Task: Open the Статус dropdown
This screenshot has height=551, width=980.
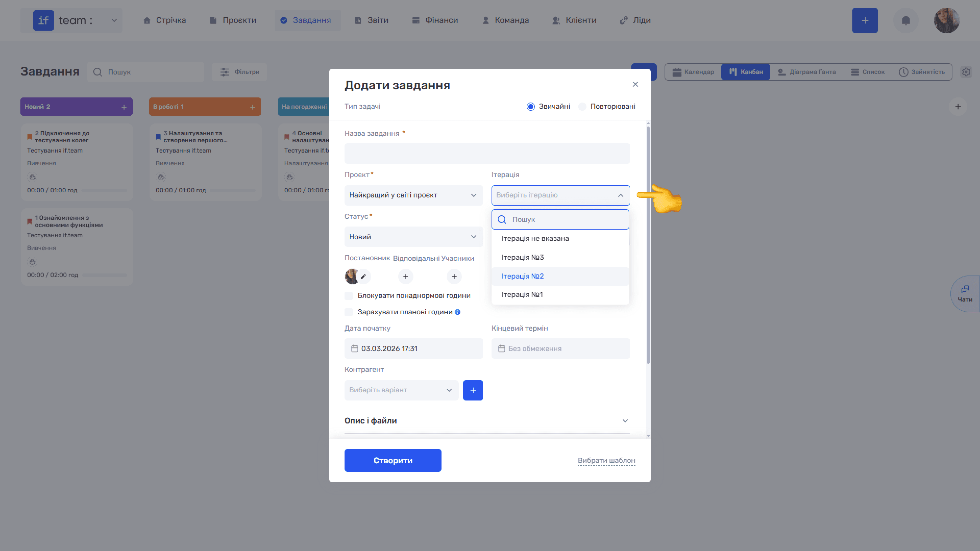Action: click(x=414, y=237)
